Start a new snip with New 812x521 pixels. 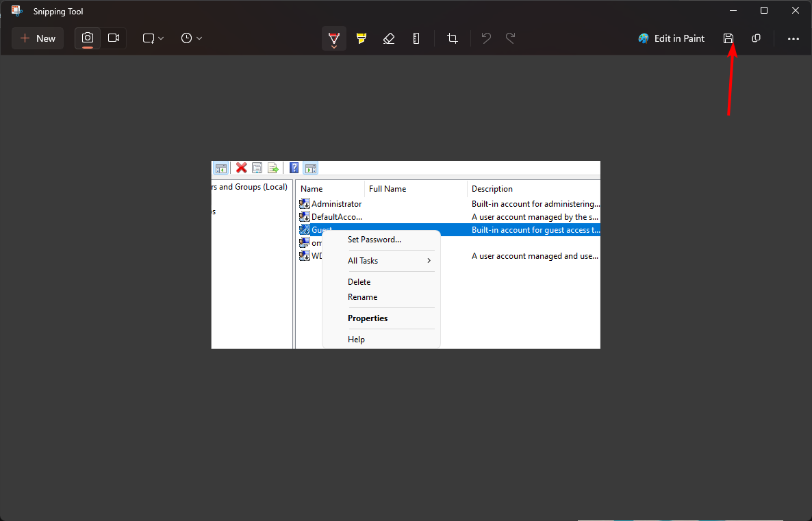[x=37, y=38]
